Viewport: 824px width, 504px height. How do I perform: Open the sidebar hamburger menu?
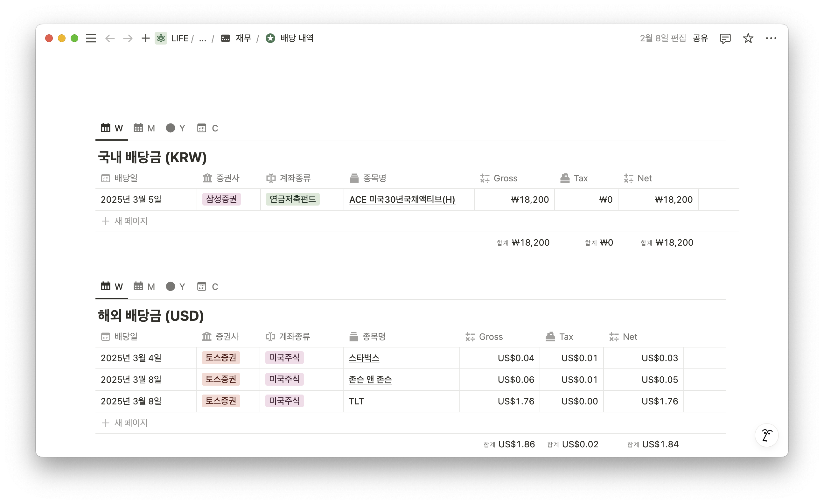click(x=91, y=38)
